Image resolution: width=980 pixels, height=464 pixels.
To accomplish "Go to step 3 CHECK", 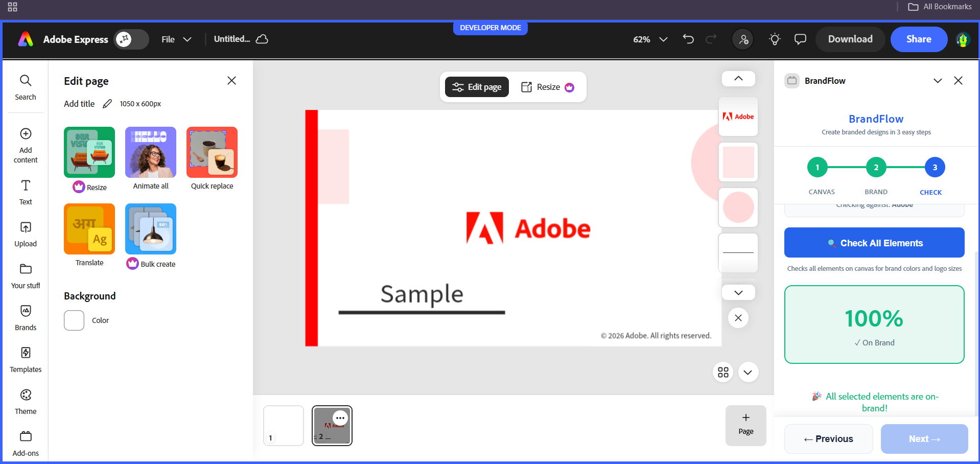I will [935, 168].
